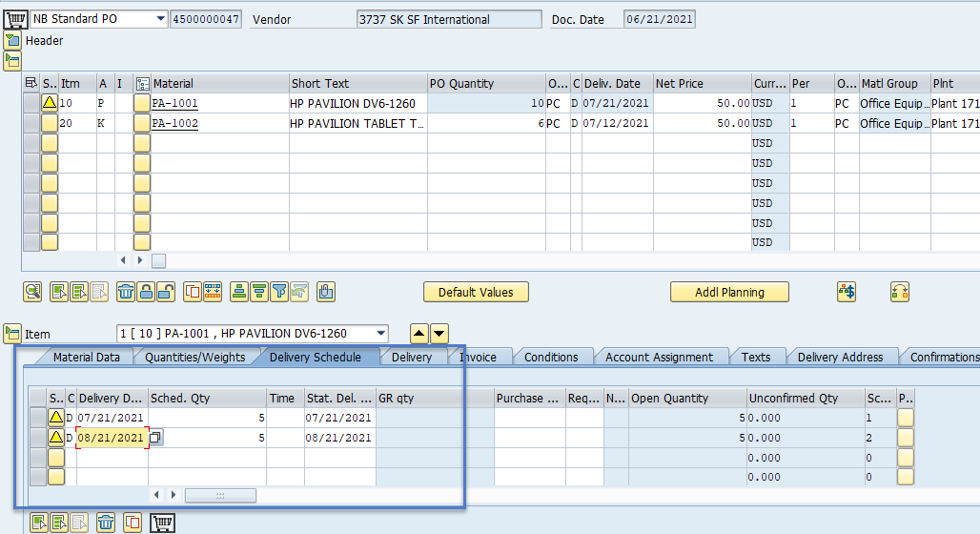Select row selector for item 10 PA-1001

31,103
